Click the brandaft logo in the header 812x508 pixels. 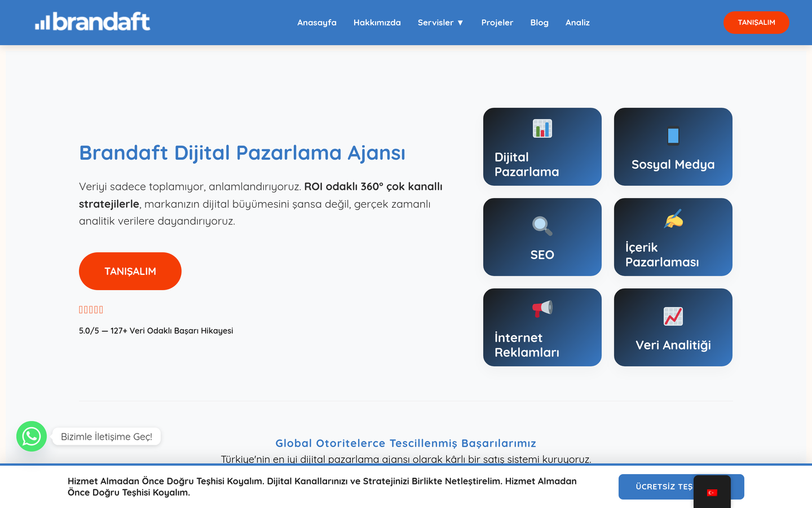92,21
